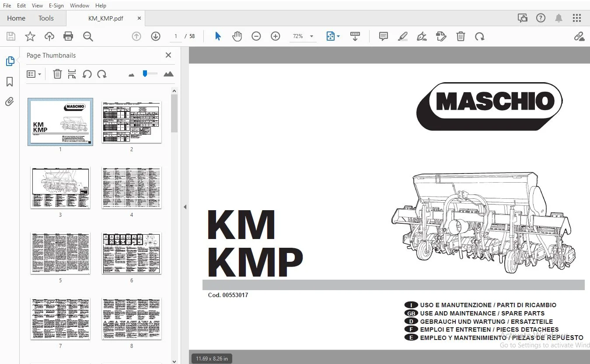Viewport: 590px width, 364px height.
Task: Enlarge thumbnails with large mountain icon
Action: pyautogui.click(x=168, y=74)
